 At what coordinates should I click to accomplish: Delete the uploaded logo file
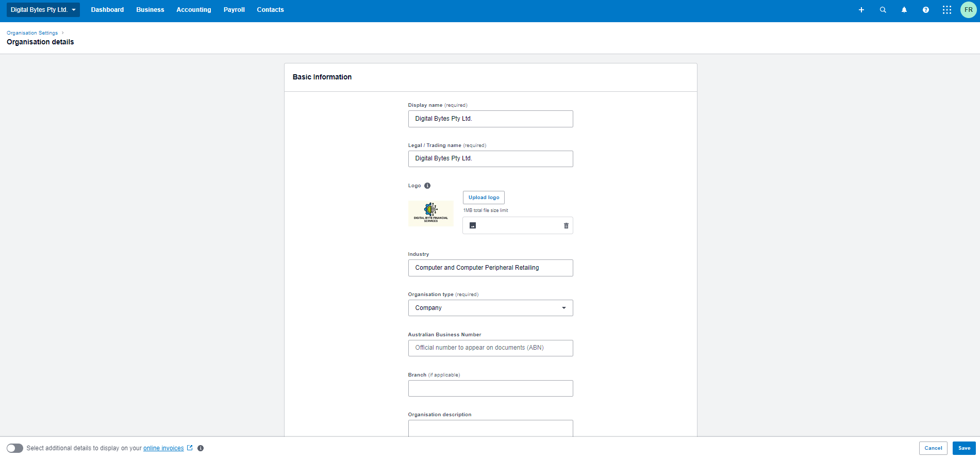[x=566, y=225]
